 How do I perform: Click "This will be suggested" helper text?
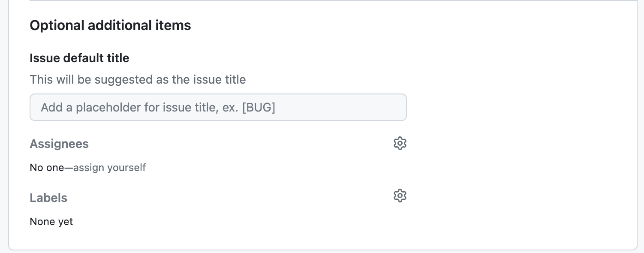(x=138, y=80)
